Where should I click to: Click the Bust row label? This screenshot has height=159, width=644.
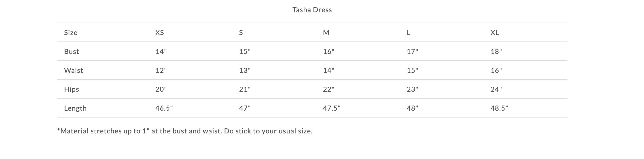[x=71, y=51]
